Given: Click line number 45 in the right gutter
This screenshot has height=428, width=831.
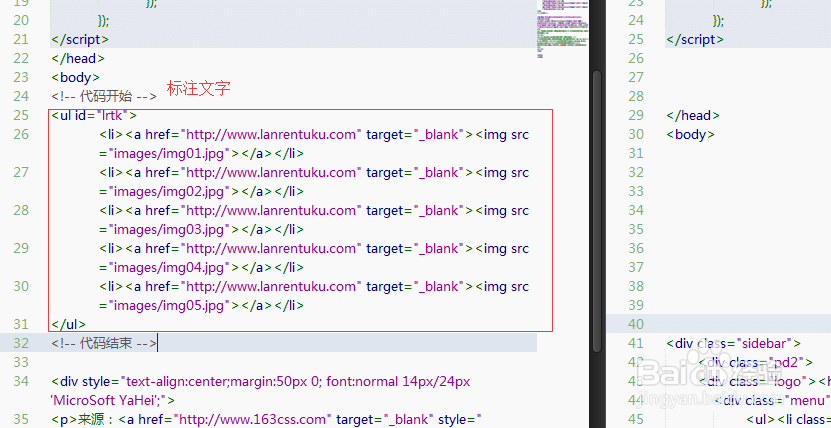Looking at the screenshot, I should coord(636,420).
